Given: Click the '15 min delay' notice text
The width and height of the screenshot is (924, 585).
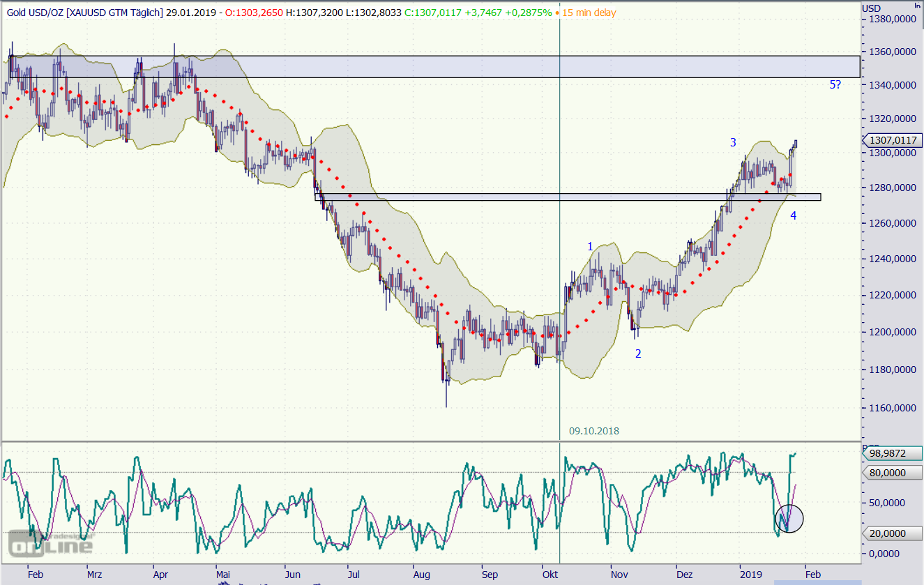Looking at the screenshot, I should [591, 13].
